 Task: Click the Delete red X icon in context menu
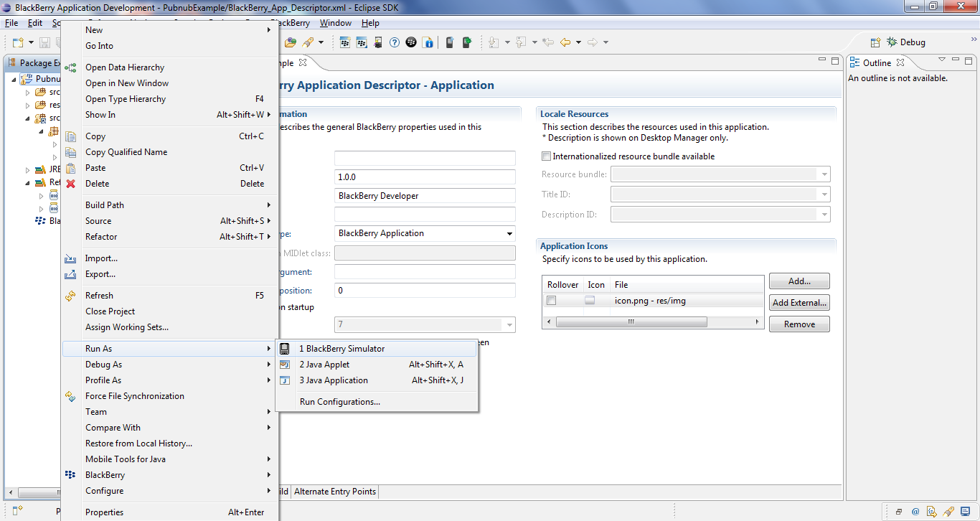[70, 184]
